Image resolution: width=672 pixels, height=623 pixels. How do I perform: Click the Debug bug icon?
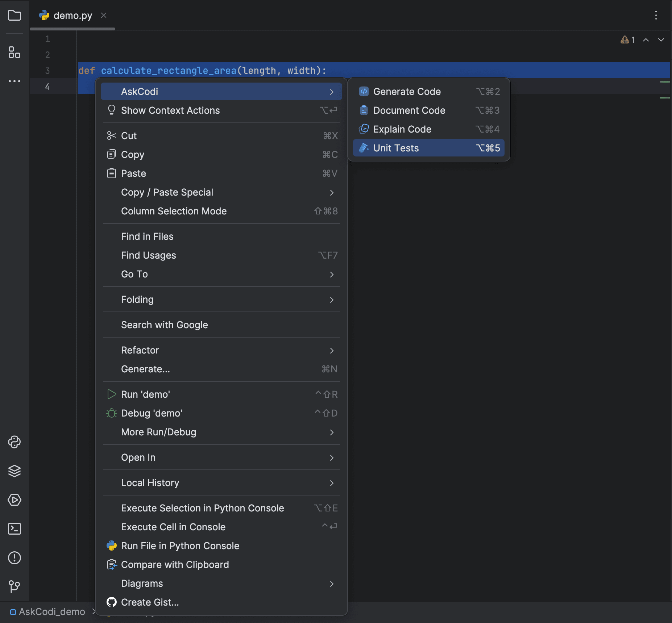[112, 413]
